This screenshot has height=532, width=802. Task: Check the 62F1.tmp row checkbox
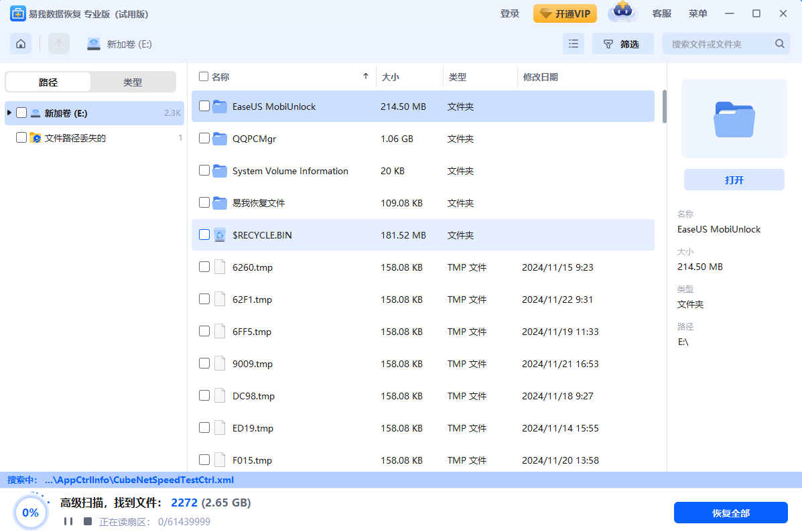point(204,300)
